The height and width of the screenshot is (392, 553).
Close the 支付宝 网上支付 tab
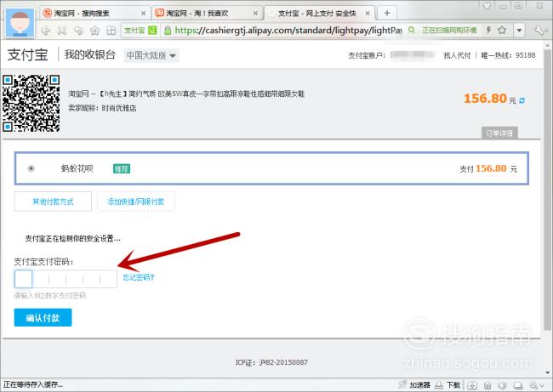pos(368,14)
